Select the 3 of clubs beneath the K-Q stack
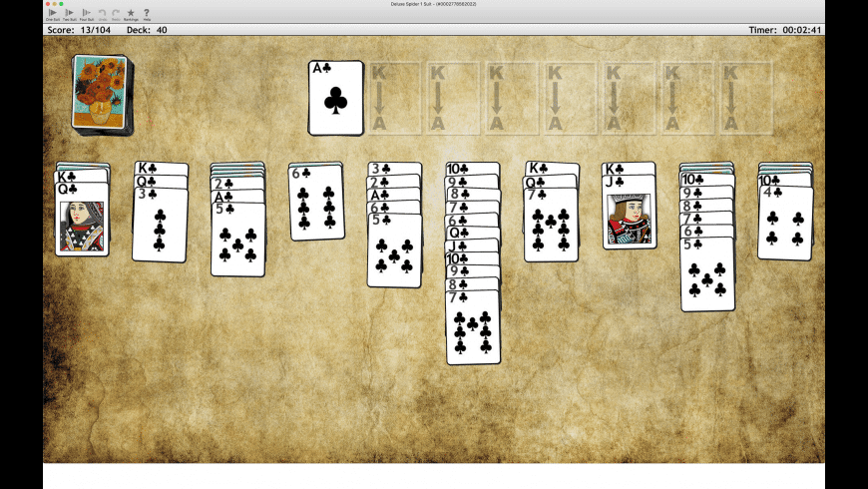The height and width of the screenshot is (489, 868). point(160,225)
